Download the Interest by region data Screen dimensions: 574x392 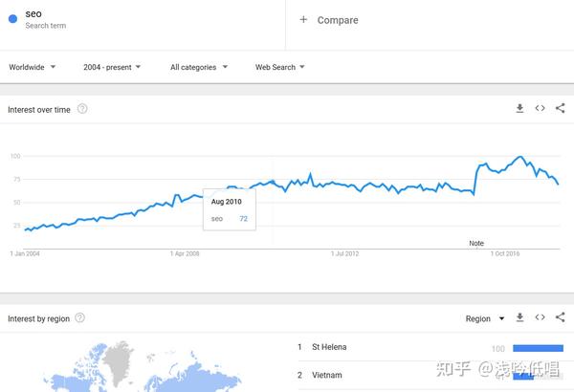(x=519, y=317)
